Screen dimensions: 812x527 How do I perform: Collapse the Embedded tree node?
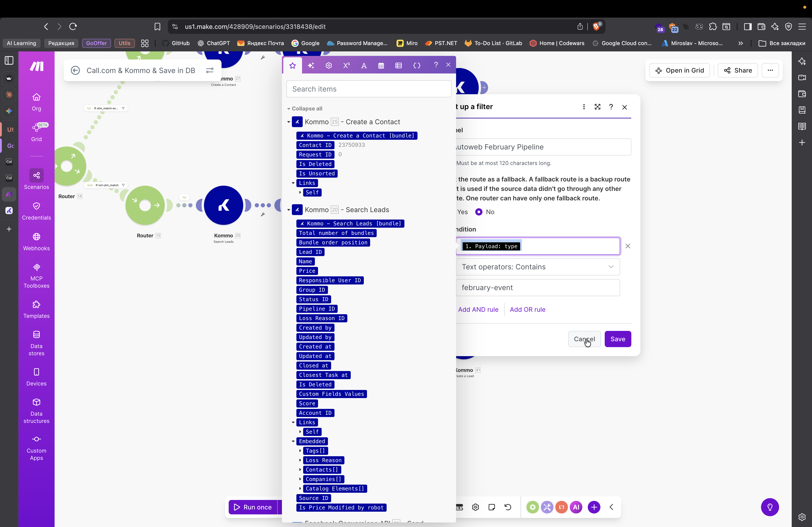(293, 441)
